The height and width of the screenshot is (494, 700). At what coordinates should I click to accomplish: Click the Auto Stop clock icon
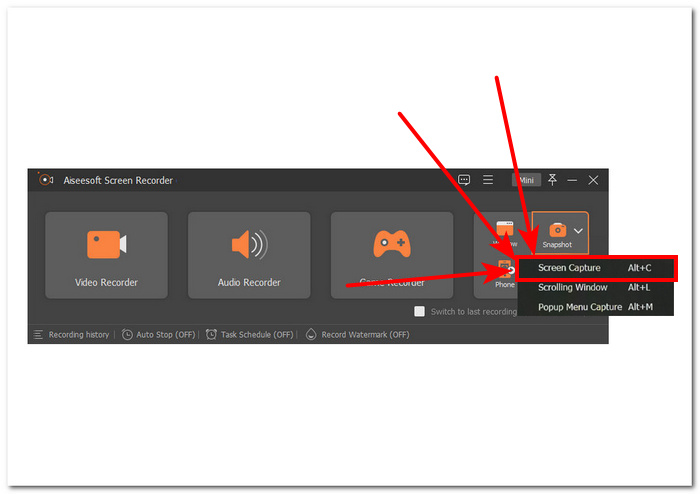click(127, 335)
